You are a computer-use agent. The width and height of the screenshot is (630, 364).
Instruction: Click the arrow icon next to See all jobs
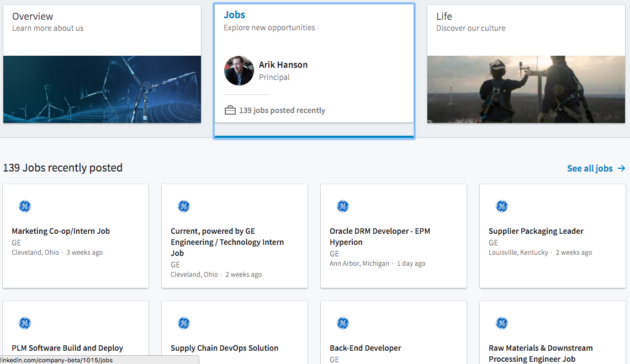[x=621, y=168]
